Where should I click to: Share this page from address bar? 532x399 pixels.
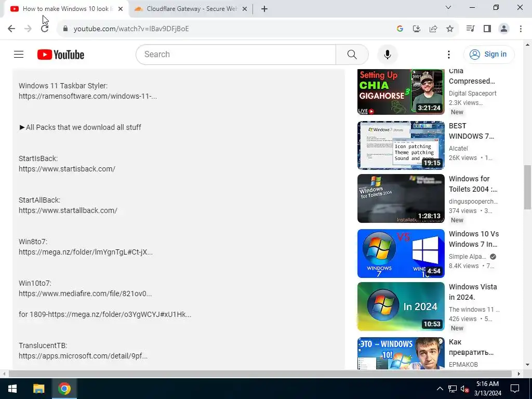pos(433,29)
